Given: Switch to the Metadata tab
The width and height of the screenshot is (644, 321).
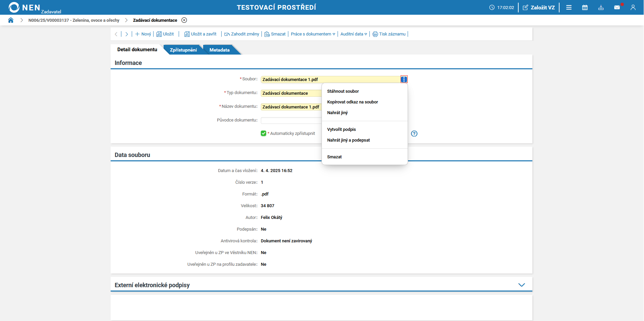Looking at the screenshot, I should [x=219, y=50].
